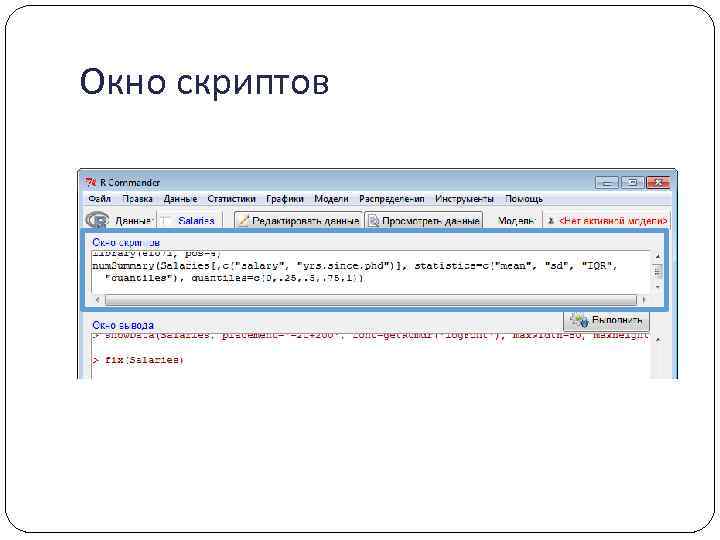
Task: Click the script window horizontal scrollbar thumb
Action: click(x=371, y=300)
